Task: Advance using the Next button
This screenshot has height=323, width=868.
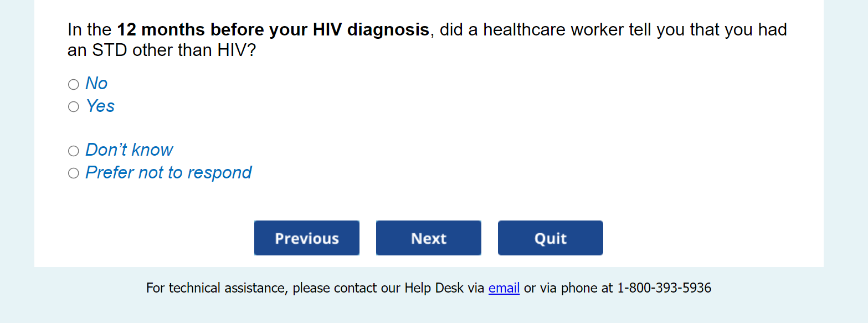Action: tap(428, 238)
